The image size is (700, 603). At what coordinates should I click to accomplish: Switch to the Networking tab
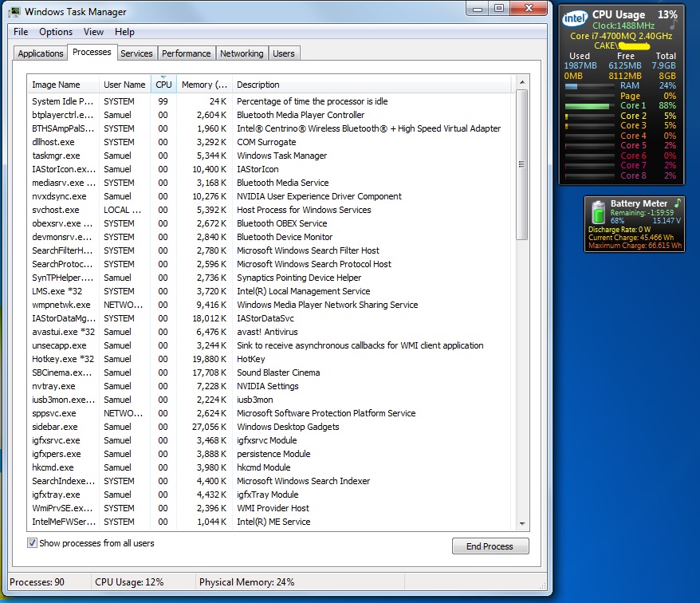tap(242, 53)
